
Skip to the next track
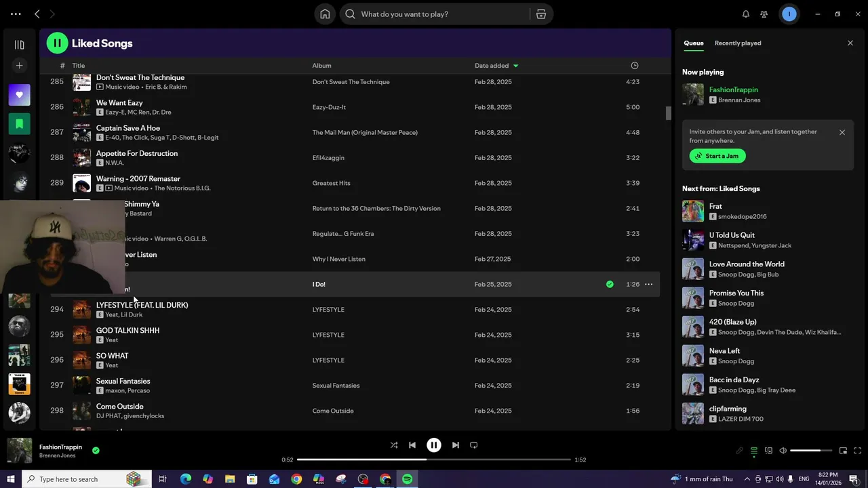(x=456, y=445)
